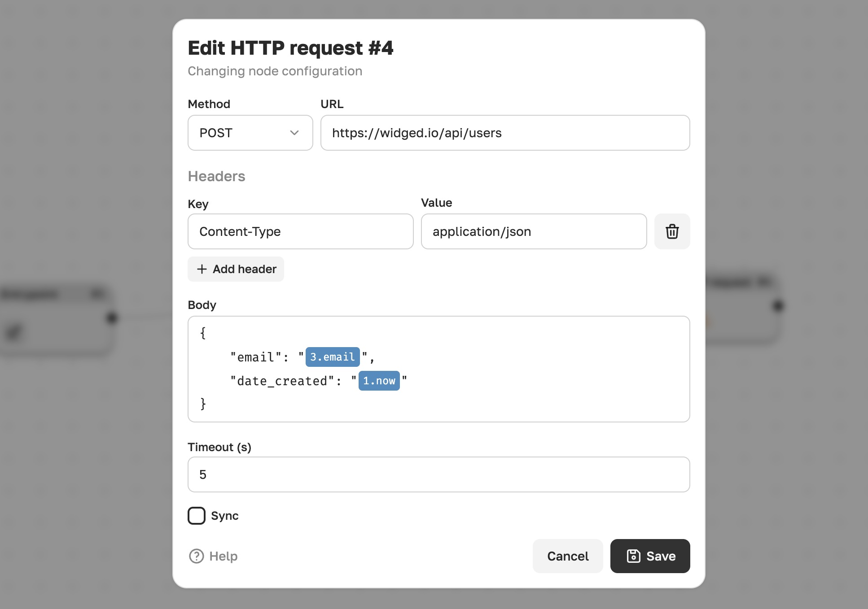Click inside the Body JSON editor

439,369
